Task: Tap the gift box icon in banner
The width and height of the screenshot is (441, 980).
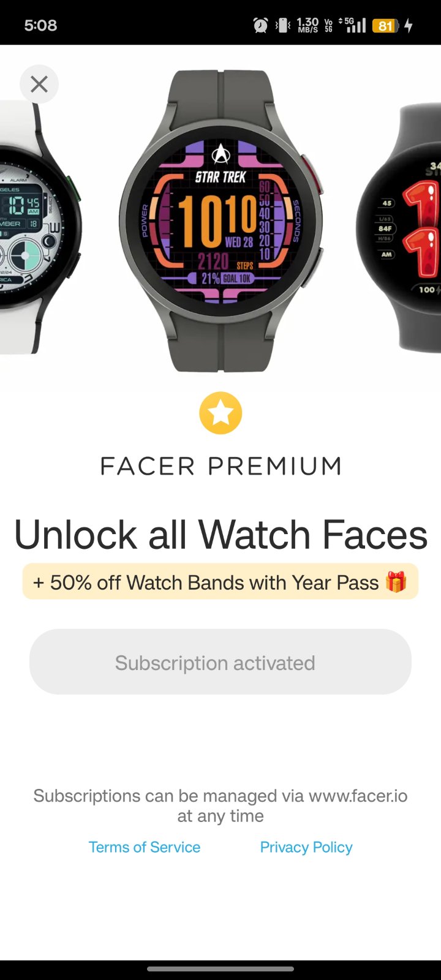Action: click(x=396, y=582)
